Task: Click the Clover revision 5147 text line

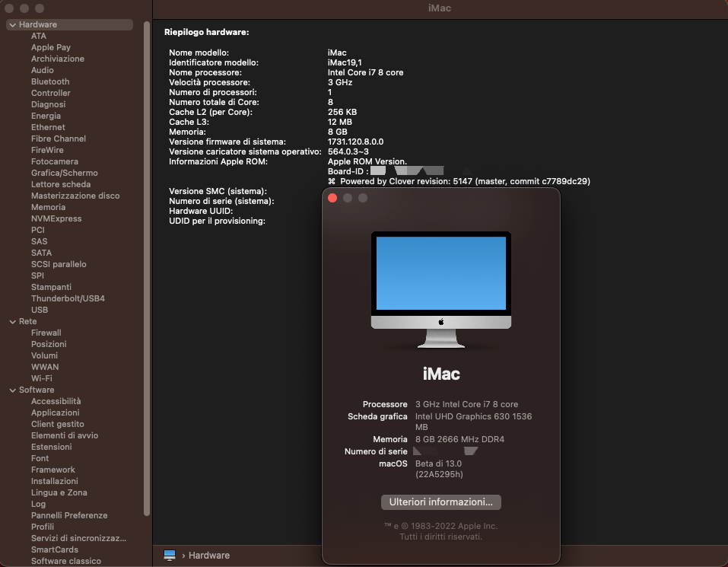Action: [x=459, y=182]
